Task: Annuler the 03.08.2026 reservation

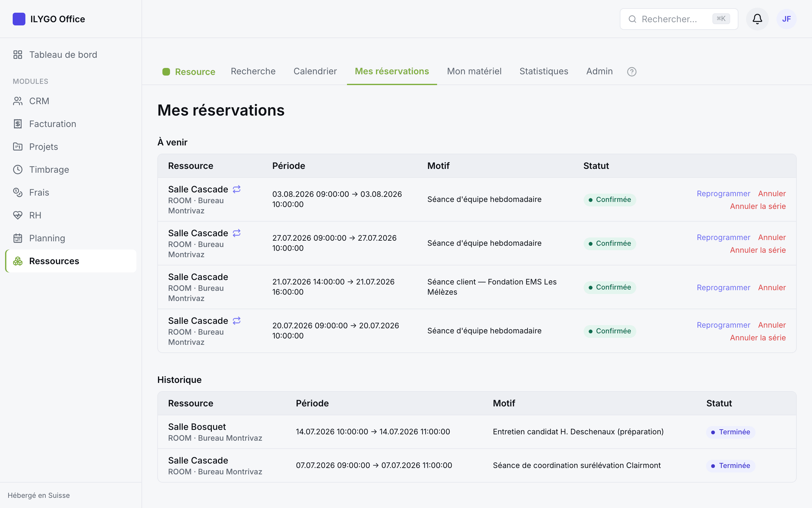Action: click(x=772, y=194)
